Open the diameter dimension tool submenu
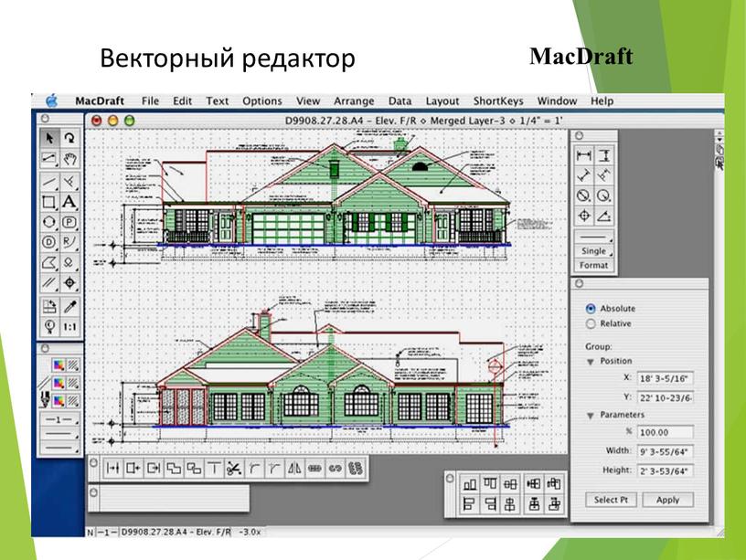Viewport: 746px width, 560px height. pos(584,195)
